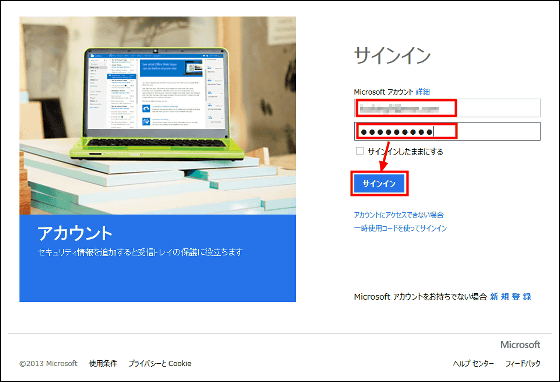Open the 使用条件 footer link
Image resolution: width=560 pixels, height=382 pixels.
103,363
